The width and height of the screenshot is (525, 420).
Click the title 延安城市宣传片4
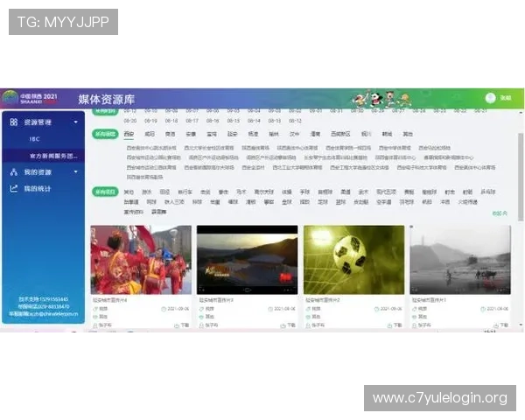click(110, 300)
